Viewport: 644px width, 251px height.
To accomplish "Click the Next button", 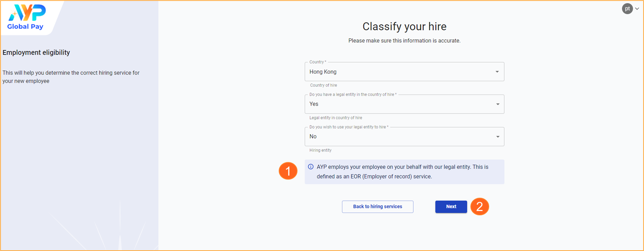I will pyautogui.click(x=451, y=206).
